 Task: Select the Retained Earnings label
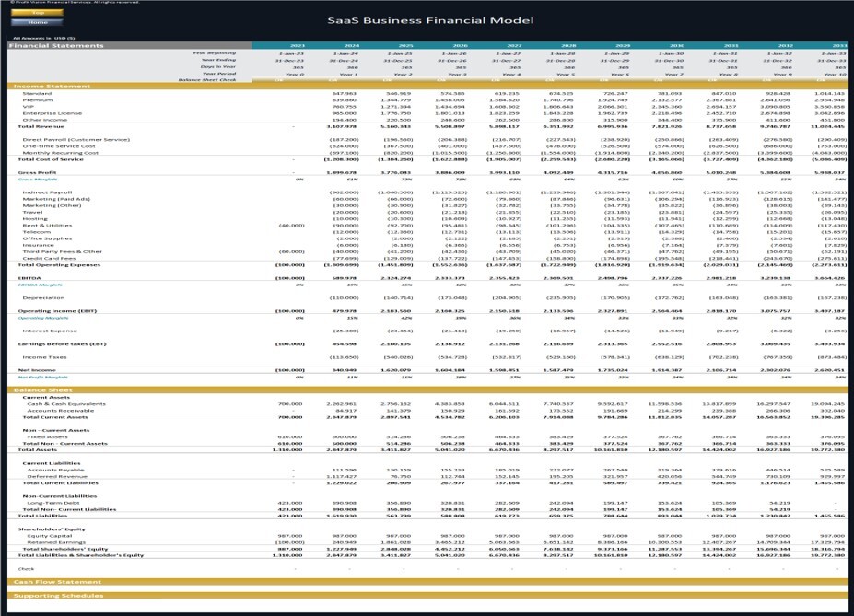pos(56,542)
